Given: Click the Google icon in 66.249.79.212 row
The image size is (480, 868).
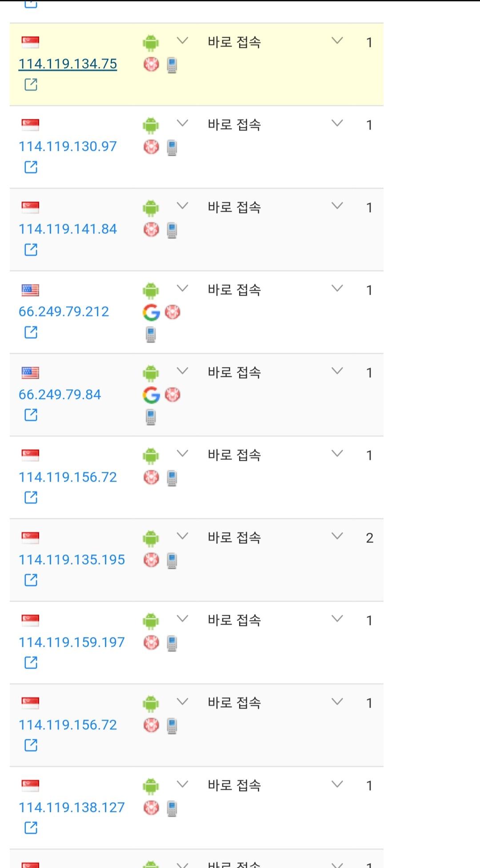Looking at the screenshot, I should tap(151, 313).
